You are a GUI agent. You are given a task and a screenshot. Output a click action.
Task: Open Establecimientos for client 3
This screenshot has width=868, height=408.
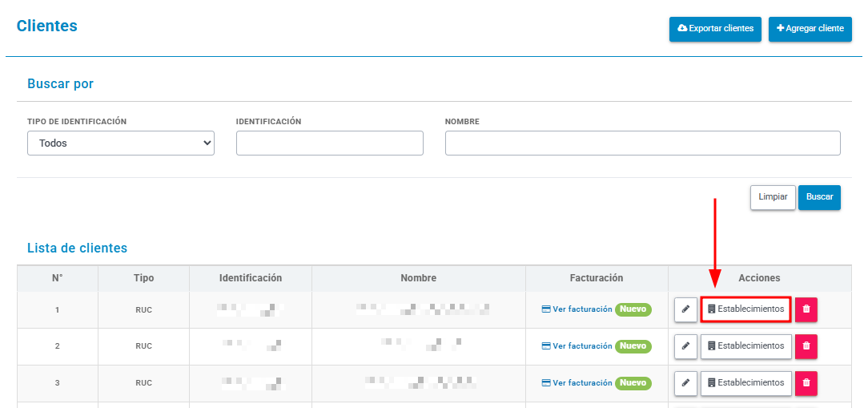[745, 383]
